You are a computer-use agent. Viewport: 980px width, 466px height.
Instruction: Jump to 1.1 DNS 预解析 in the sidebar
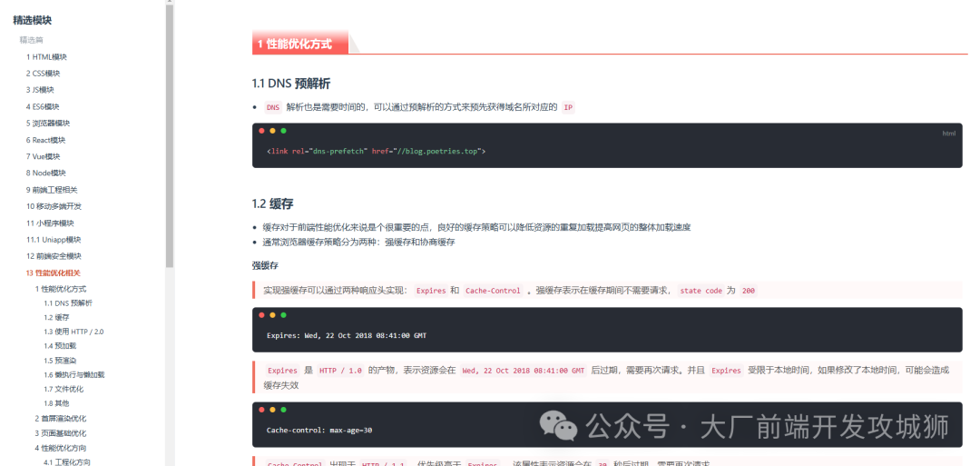(67, 302)
